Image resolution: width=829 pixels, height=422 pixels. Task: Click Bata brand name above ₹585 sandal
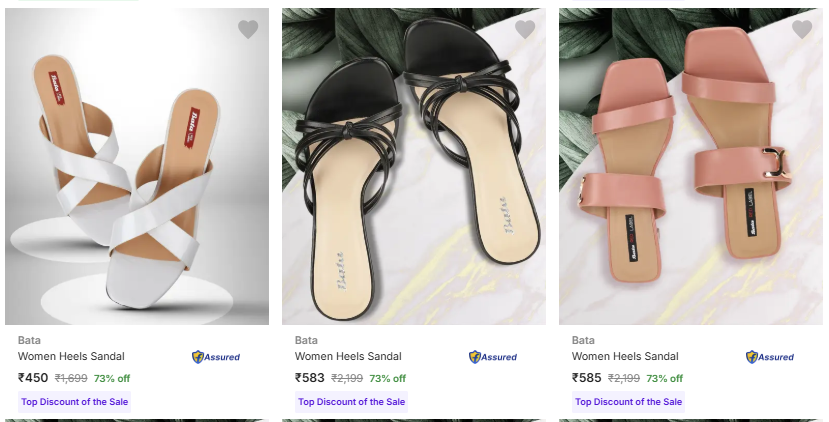pos(583,340)
